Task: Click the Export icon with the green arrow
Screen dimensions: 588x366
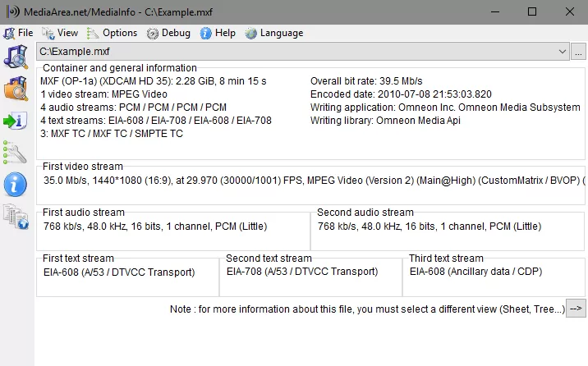Action: click(x=16, y=121)
